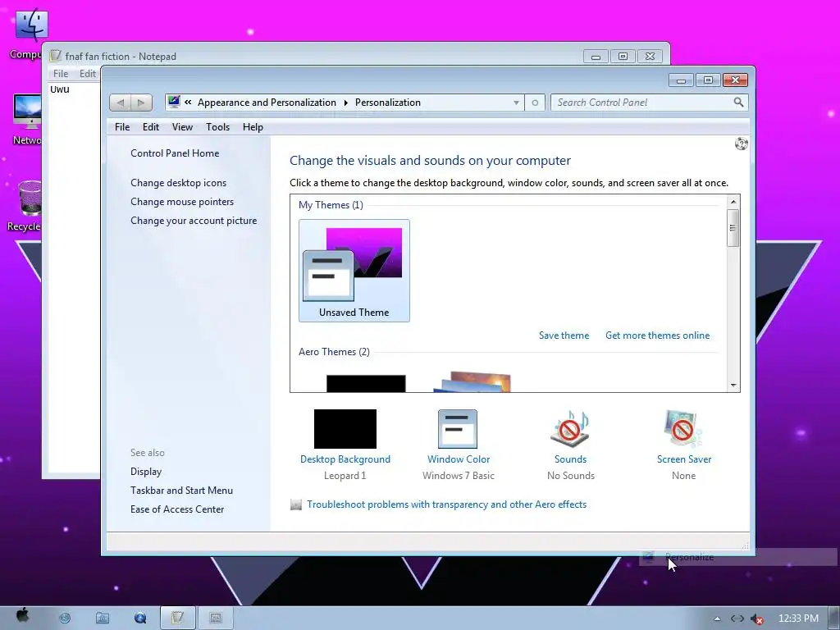Click Change desktop icons link
This screenshot has width=840, height=630.
coord(178,183)
